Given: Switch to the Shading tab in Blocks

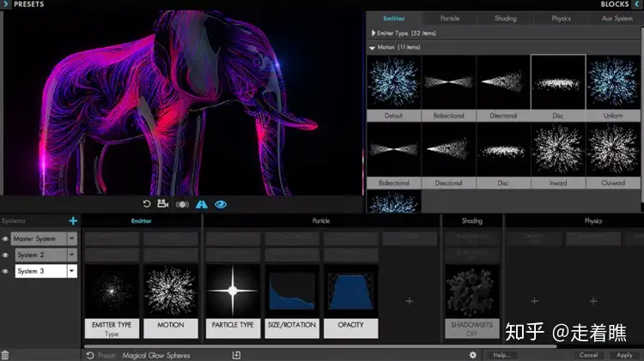Looking at the screenshot, I should (x=506, y=18).
